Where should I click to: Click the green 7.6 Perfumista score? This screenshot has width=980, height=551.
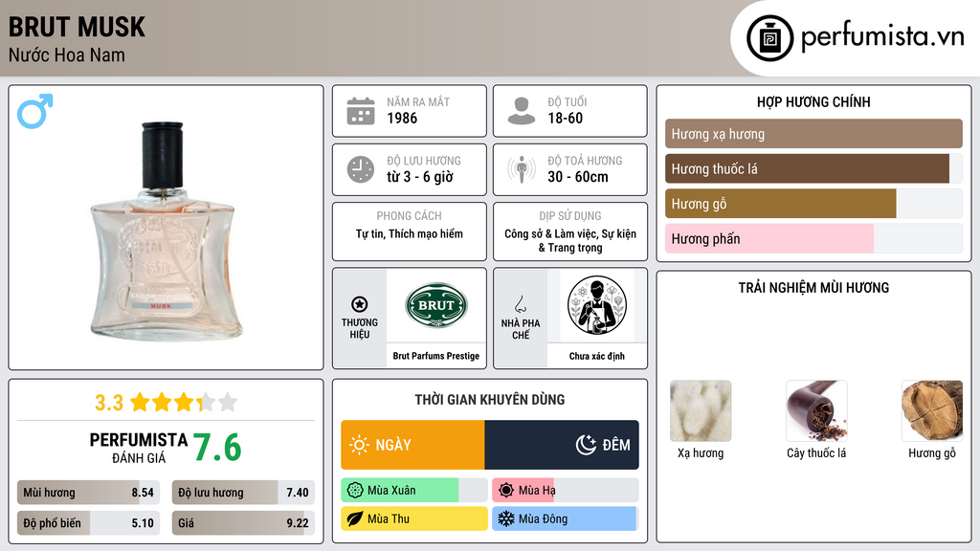(217, 448)
